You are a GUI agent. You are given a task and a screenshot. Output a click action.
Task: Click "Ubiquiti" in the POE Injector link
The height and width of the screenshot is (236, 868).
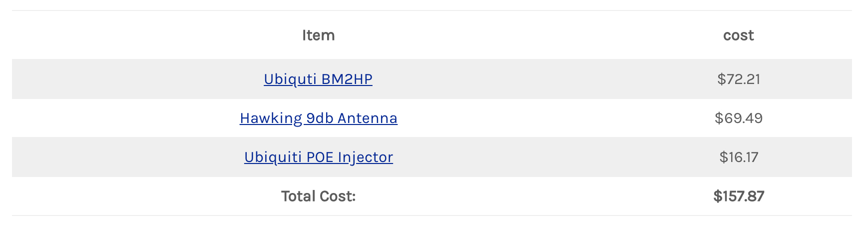coord(273,157)
